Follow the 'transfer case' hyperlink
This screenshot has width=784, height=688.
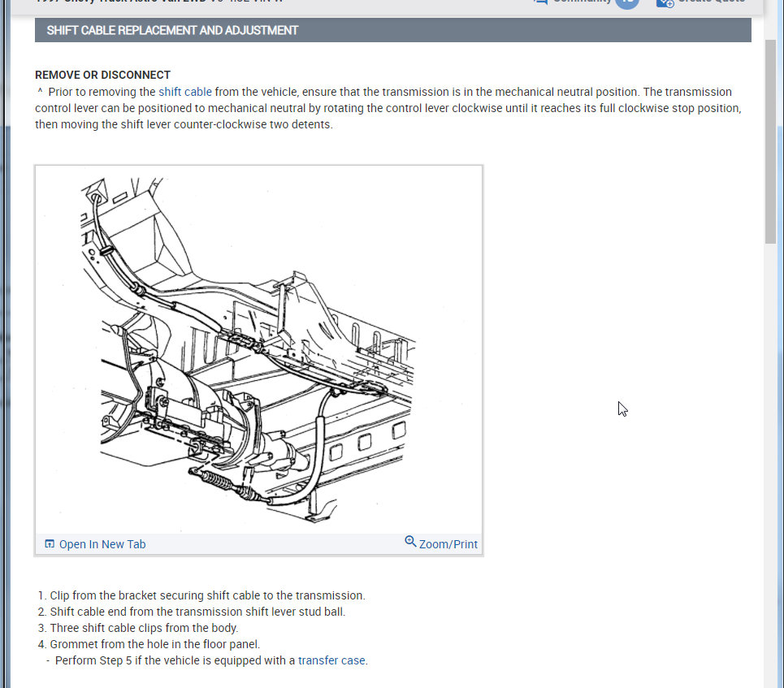[x=331, y=660]
